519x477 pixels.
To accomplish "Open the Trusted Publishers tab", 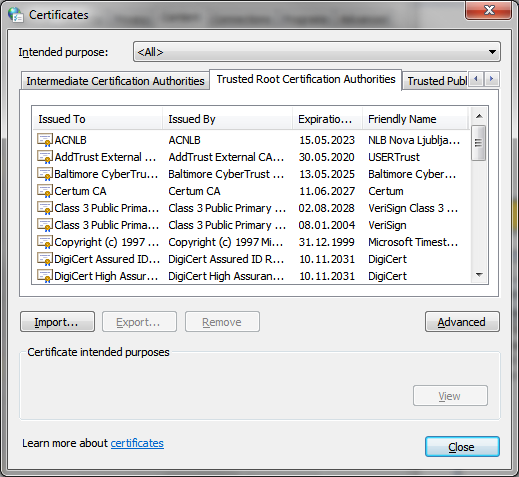I will click(x=436, y=81).
